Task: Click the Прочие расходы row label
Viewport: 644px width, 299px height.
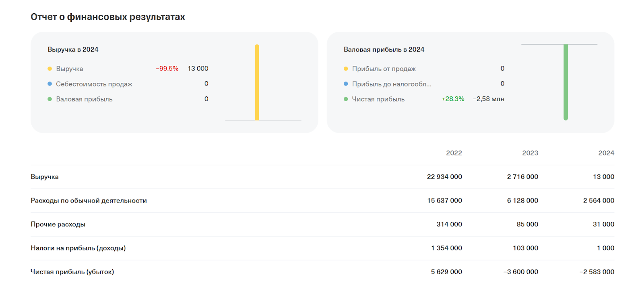Action: [58, 224]
